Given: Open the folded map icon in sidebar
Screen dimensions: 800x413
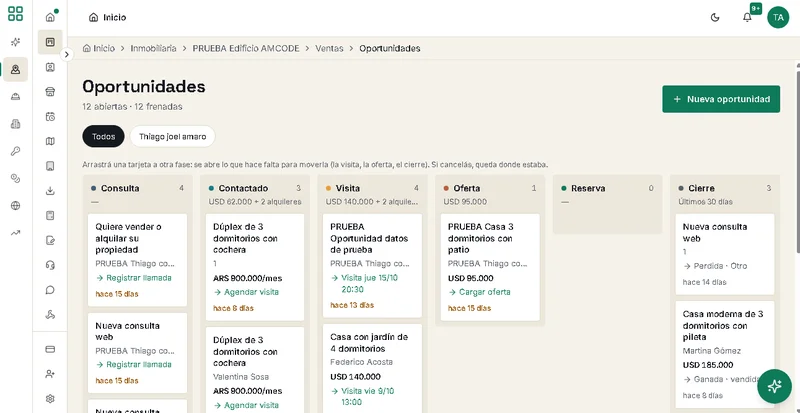Looking at the screenshot, I should [50, 141].
